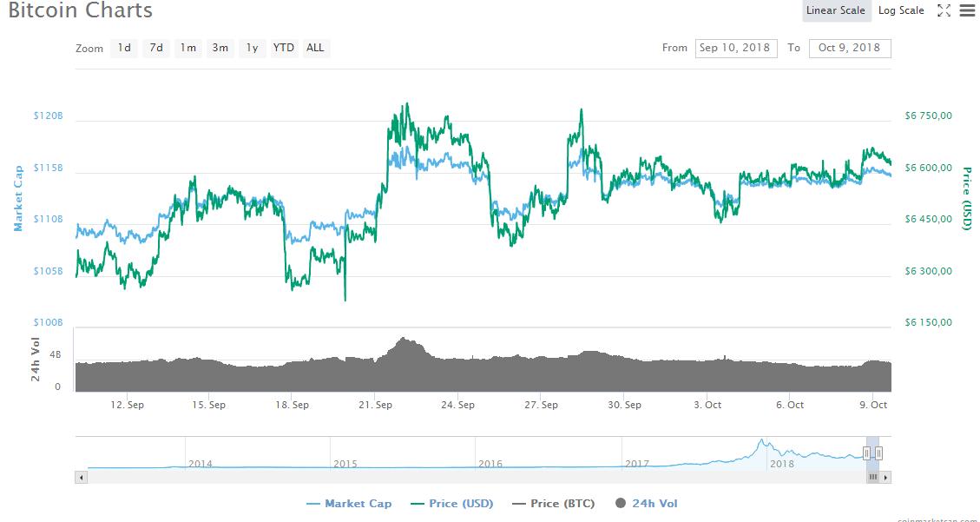The image size is (980, 522).
Task: Zoom chart to ALL history
Action: [315, 48]
